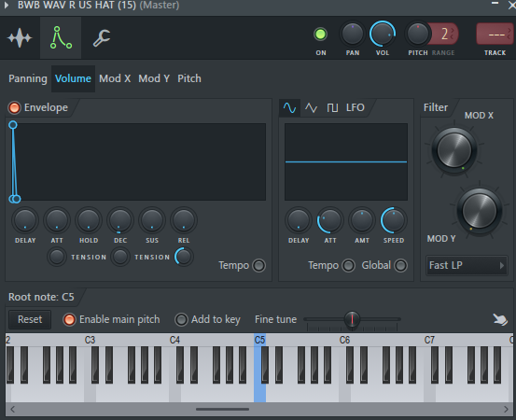Click the highlighted C5 root key

pos(259,393)
